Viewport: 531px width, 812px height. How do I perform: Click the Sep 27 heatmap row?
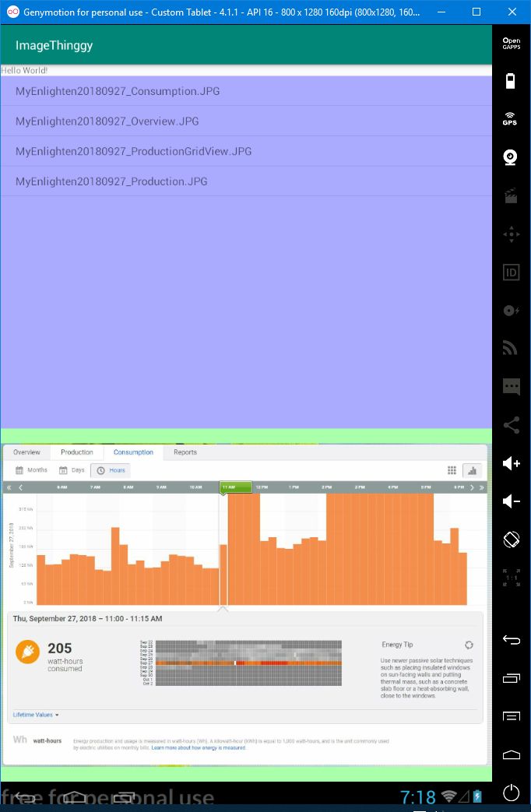248,663
